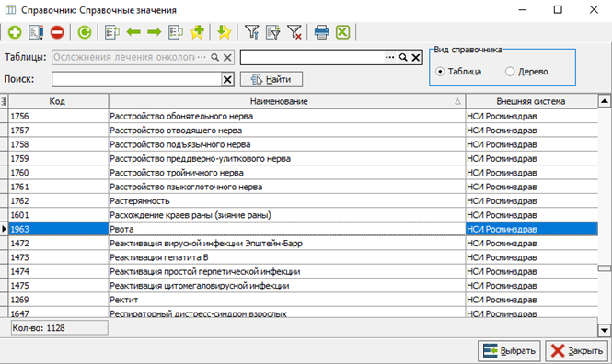612x364 pixels.
Task: Maximize the Справочник window
Action: [x=558, y=10]
